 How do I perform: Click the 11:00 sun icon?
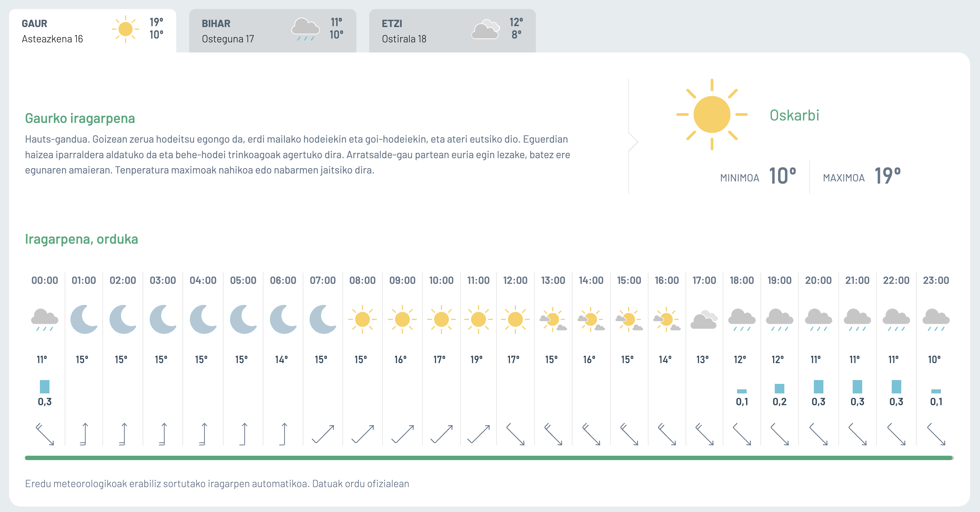pyautogui.click(x=478, y=319)
